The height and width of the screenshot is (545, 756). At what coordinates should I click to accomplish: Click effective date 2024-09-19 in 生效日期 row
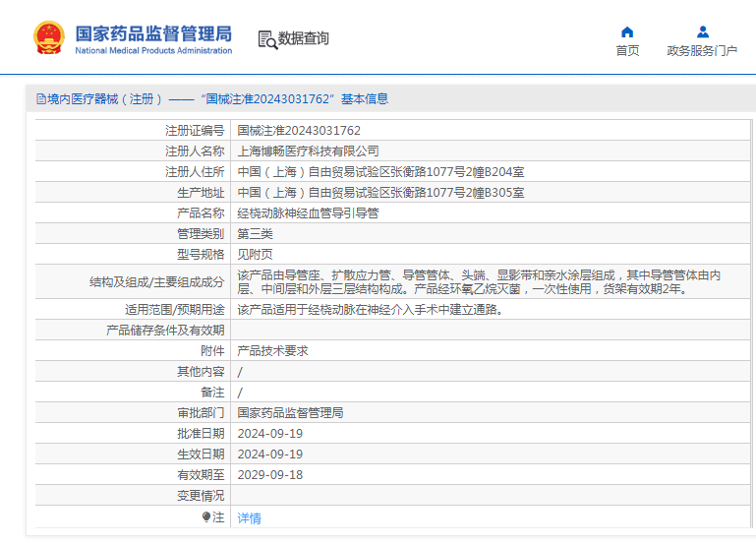click(x=270, y=454)
